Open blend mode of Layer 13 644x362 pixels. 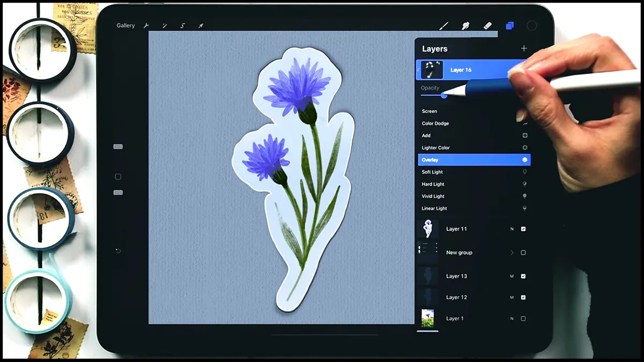[511, 276]
